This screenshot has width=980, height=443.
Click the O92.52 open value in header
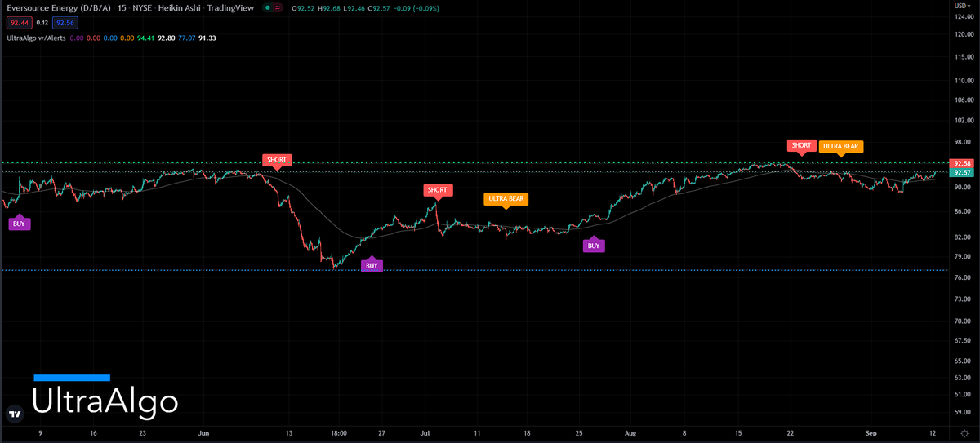click(x=305, y=7)
